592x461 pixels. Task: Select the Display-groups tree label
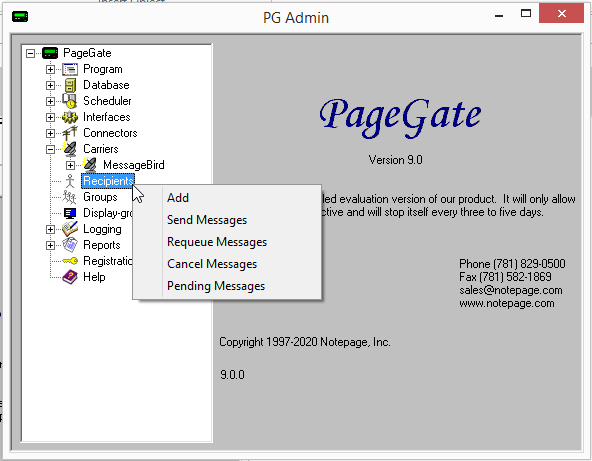coord(108,213)
